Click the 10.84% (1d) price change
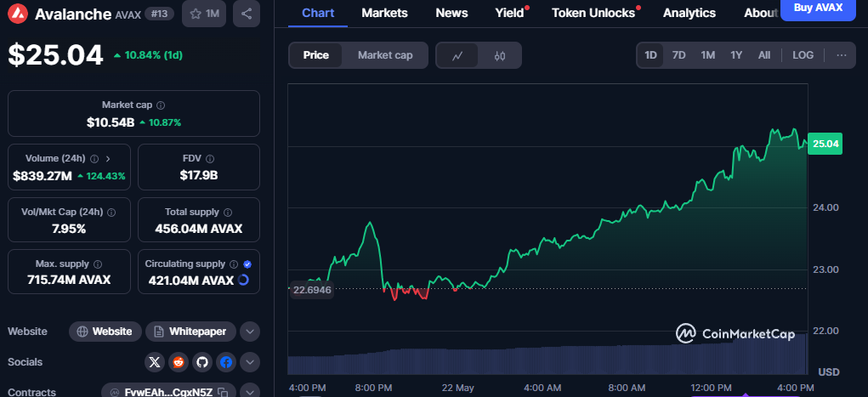 click(148, 54)
